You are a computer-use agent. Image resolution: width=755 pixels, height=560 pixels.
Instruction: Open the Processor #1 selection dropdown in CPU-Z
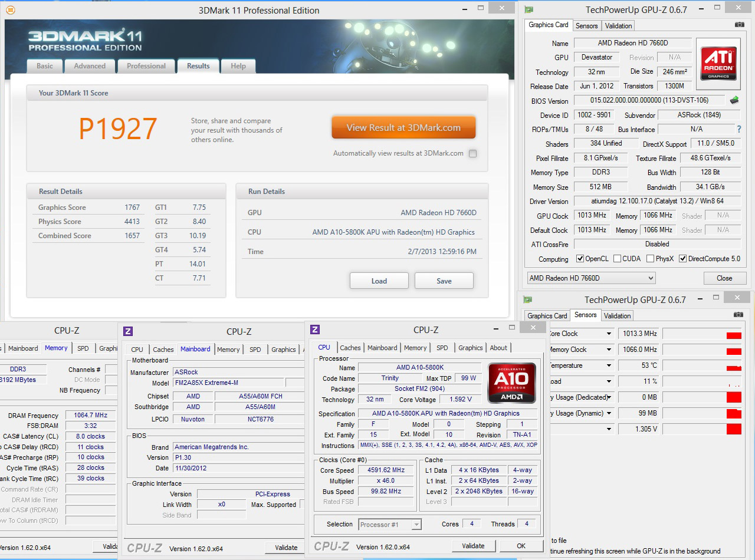390,524
